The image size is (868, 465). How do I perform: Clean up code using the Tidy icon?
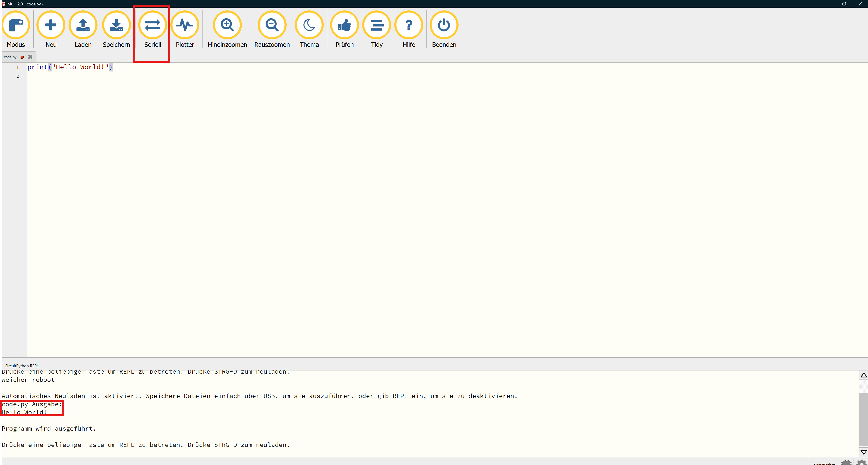376,25
